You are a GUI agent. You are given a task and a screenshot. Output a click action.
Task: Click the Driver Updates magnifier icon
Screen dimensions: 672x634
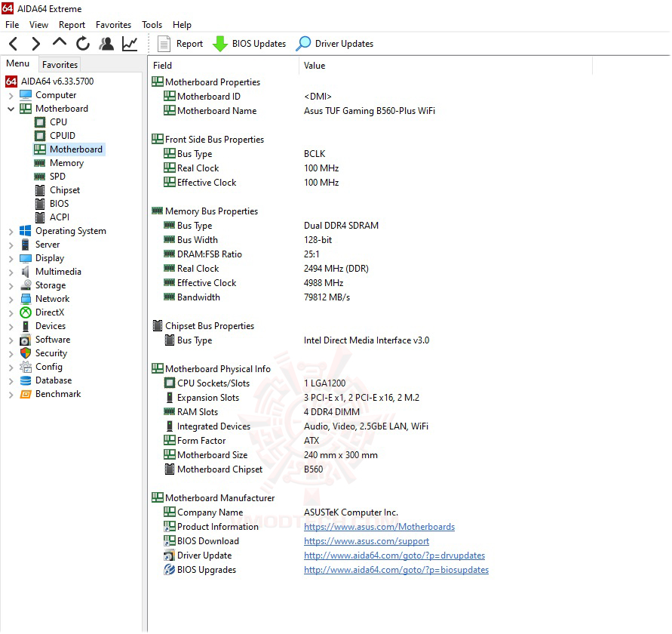point(303,44)
